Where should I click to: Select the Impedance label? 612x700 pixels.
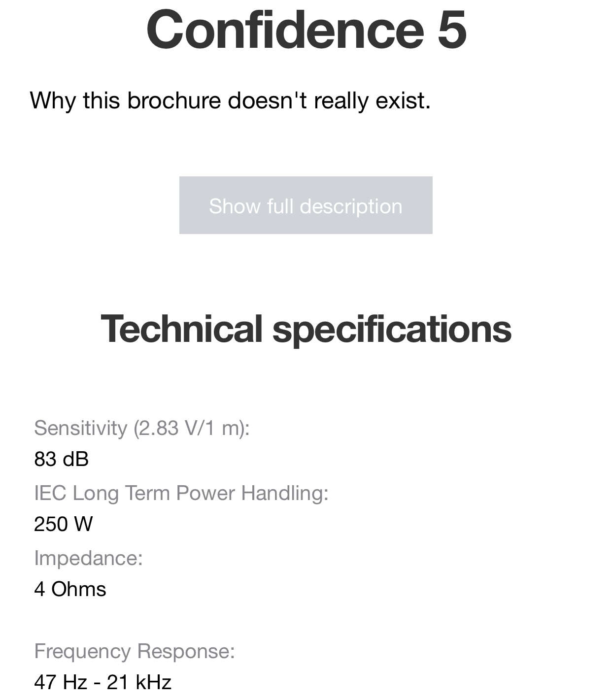[x=88, y=558]
